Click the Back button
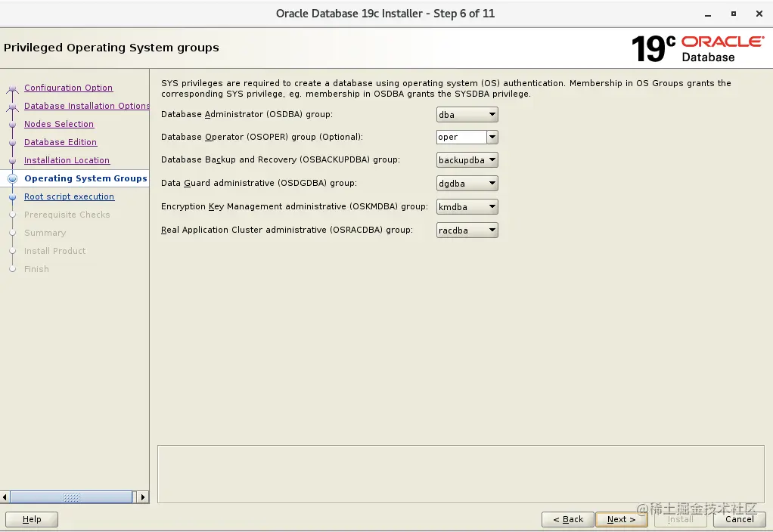This screenshot has width=773, height=532. pyautogui.click(x=568, y=519)
